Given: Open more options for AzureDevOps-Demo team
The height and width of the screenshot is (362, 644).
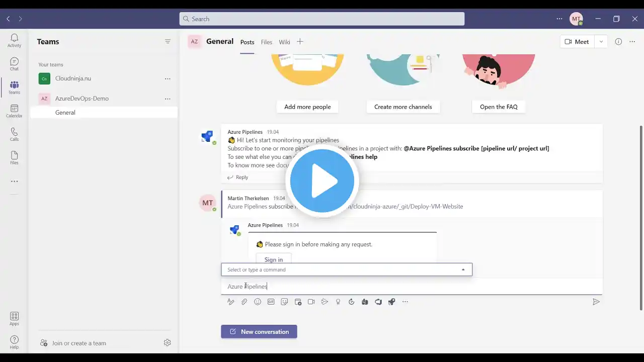Looking at the screenshot, I should 168,99.
